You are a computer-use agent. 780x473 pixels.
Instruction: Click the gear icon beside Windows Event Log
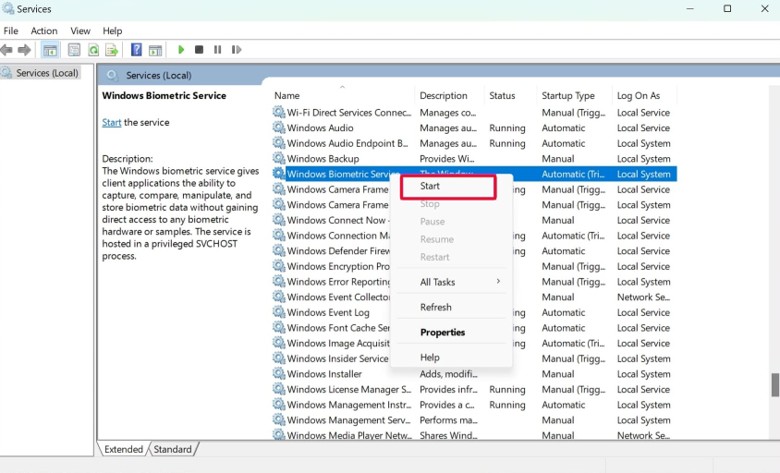[x=279, y=312]
